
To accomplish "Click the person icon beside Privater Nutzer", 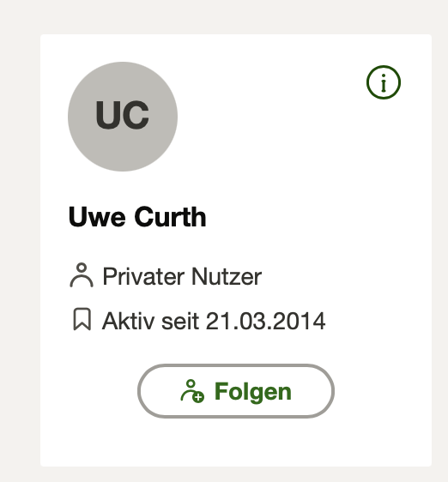I will pos(82,275).
